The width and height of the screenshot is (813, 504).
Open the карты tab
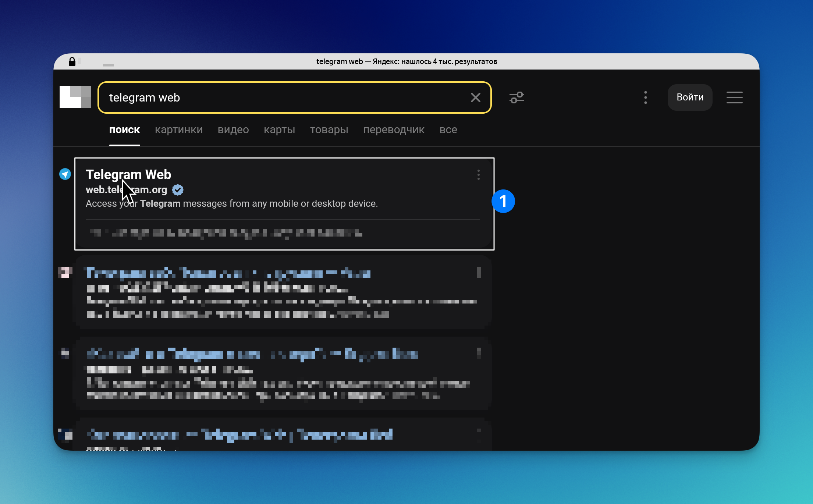click(x=279, y=130)
